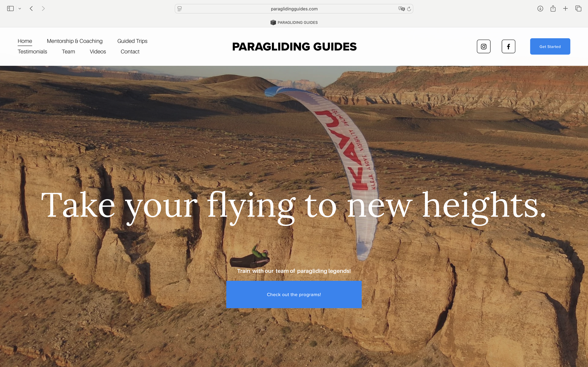Click the Get Started button
The height and width of the screenshot is (367, 588).
click(550, 46)
